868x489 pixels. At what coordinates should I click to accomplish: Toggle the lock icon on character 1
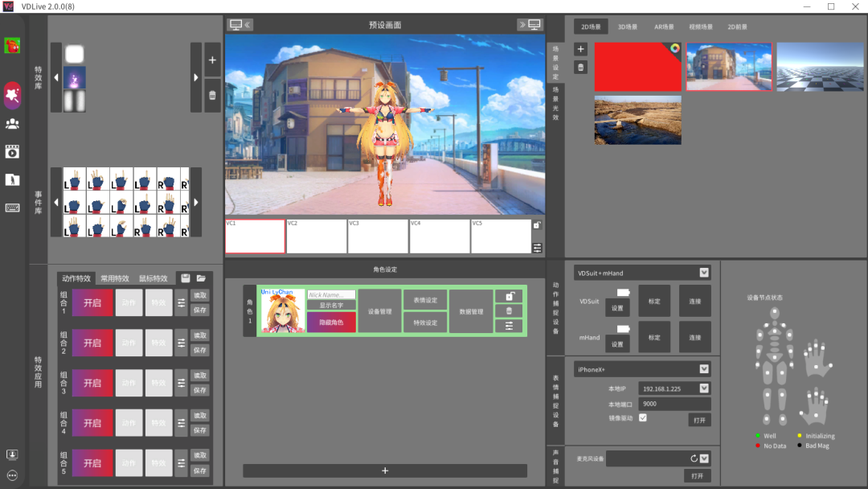point(509,296)
